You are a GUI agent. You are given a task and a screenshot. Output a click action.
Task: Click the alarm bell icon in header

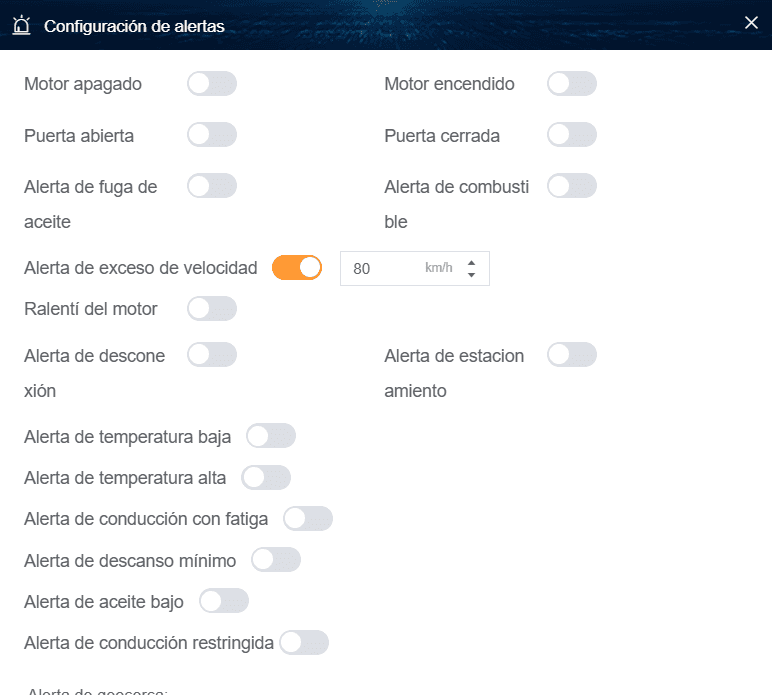coord(21,25)
